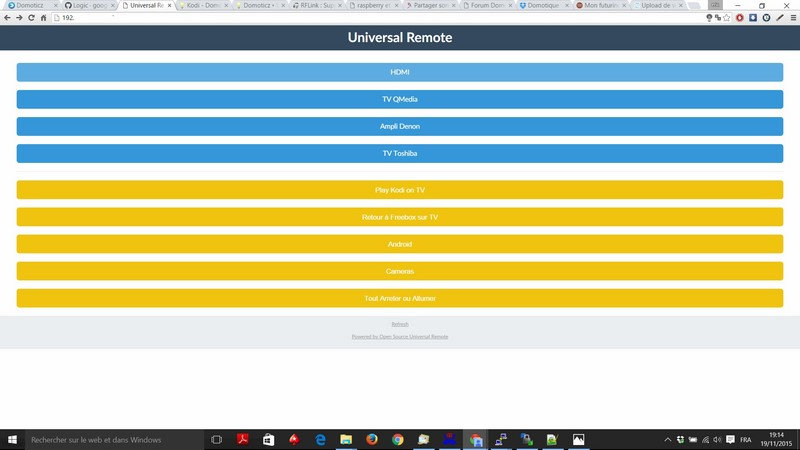This screenshot has width=800, height=450.
Task: Select the HDMI remote button
Action: point(399,72)
